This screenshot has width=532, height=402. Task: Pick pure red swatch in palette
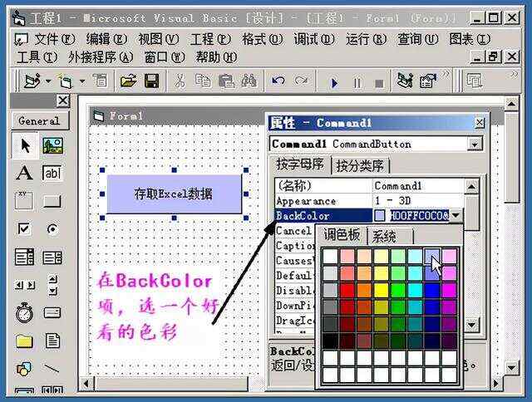pyautogui.click(x=347, y=291)
